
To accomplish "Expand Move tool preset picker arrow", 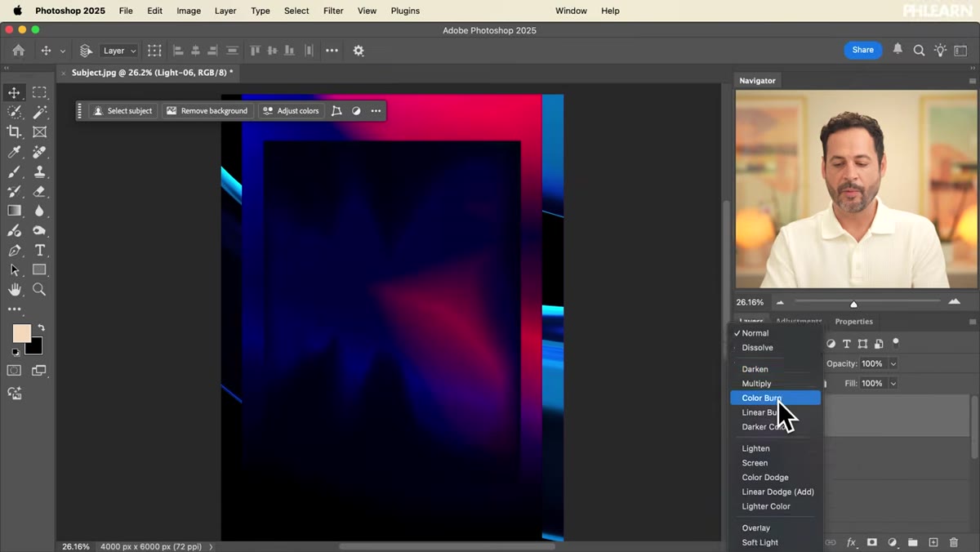I will click(x=63, y=51).
